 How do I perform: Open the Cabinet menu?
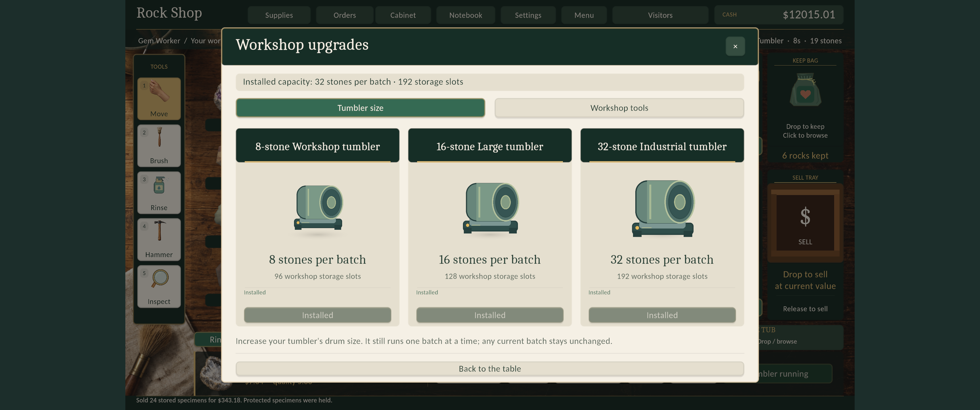coord(403,15)
